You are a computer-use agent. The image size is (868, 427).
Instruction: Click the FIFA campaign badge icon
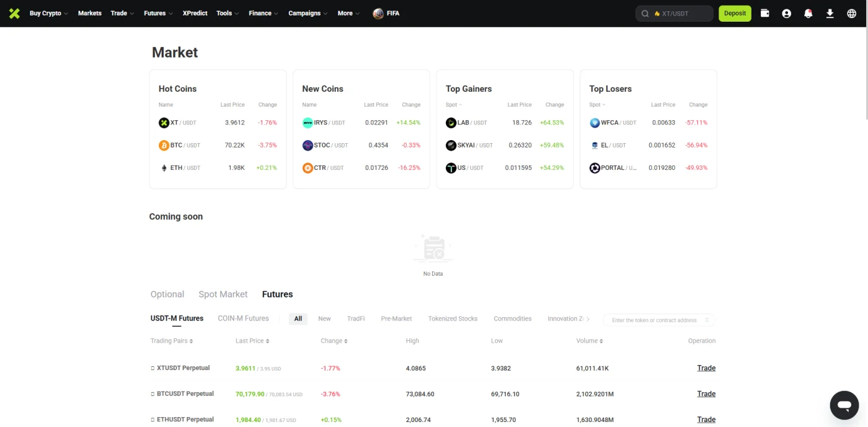378,13
